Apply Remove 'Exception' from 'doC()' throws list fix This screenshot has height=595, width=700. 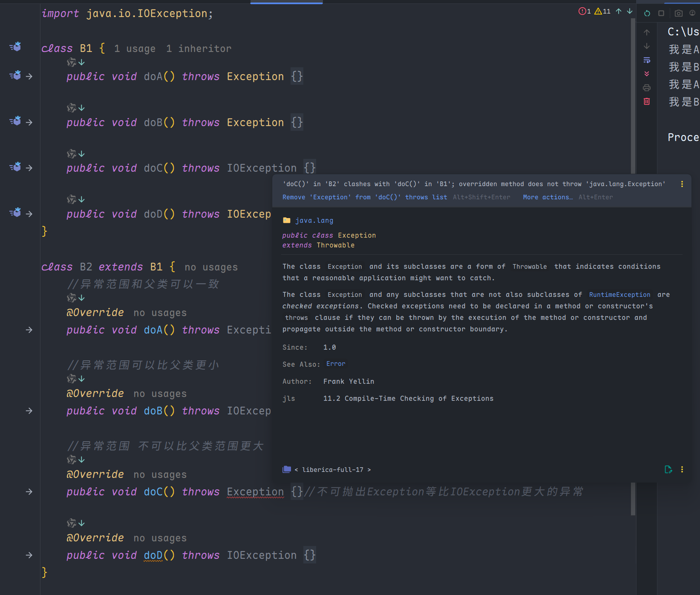(x=365, y=197)
